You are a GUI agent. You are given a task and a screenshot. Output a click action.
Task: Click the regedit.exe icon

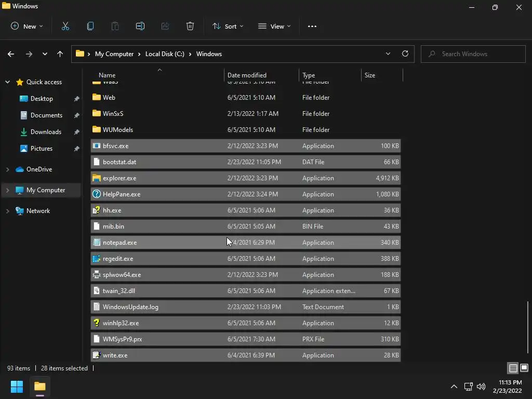point(96,259)
